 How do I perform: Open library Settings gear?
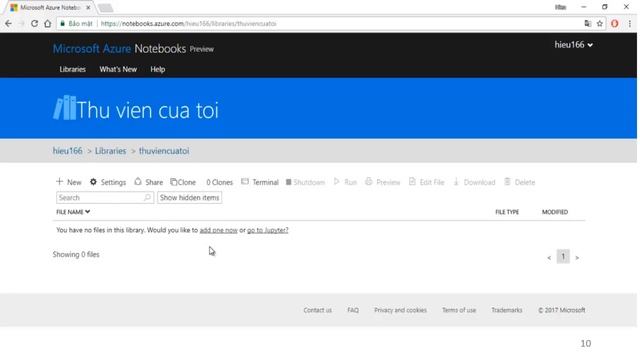tap(108, 182)
